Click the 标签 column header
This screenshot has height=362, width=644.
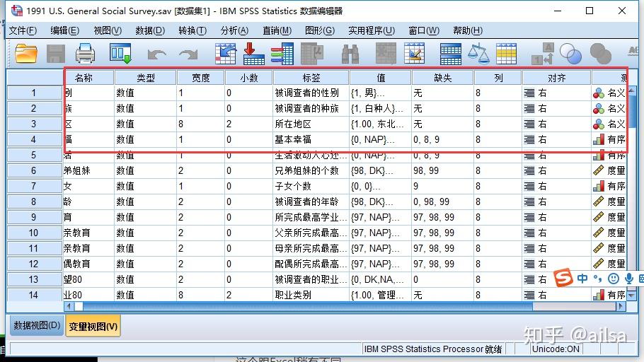(311, 78)
